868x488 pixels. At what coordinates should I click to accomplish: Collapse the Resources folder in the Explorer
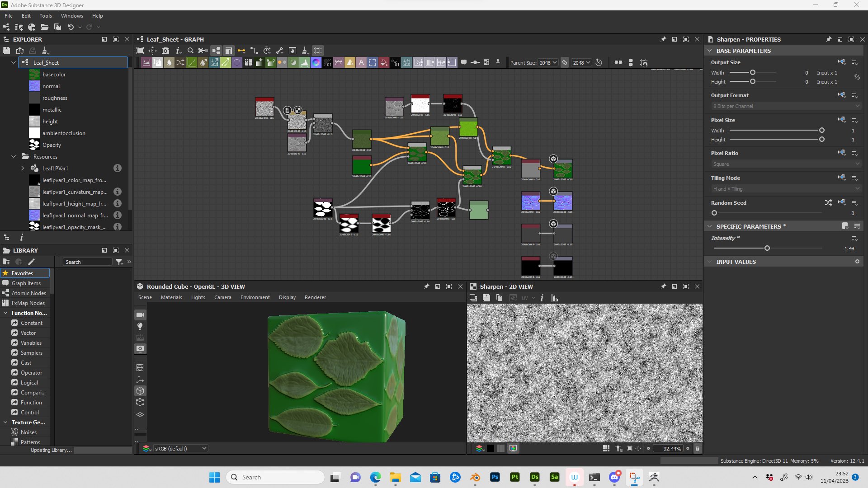coord(14,156)
